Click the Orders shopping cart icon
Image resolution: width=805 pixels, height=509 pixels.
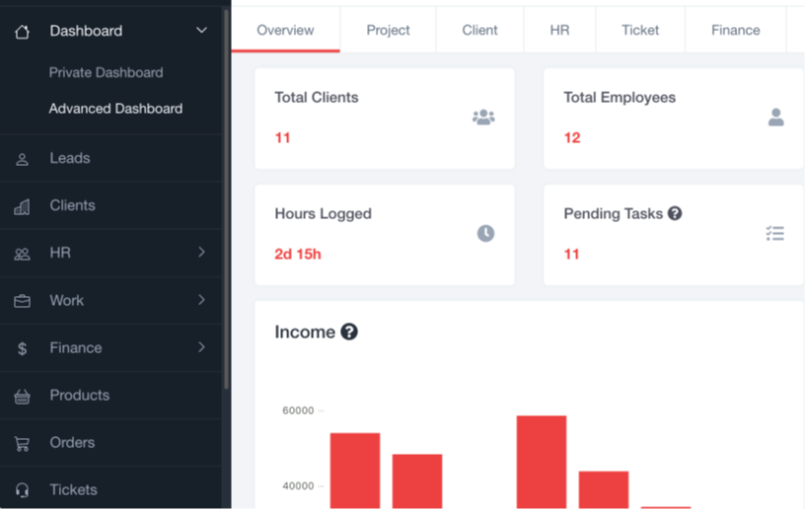[22, 443]
